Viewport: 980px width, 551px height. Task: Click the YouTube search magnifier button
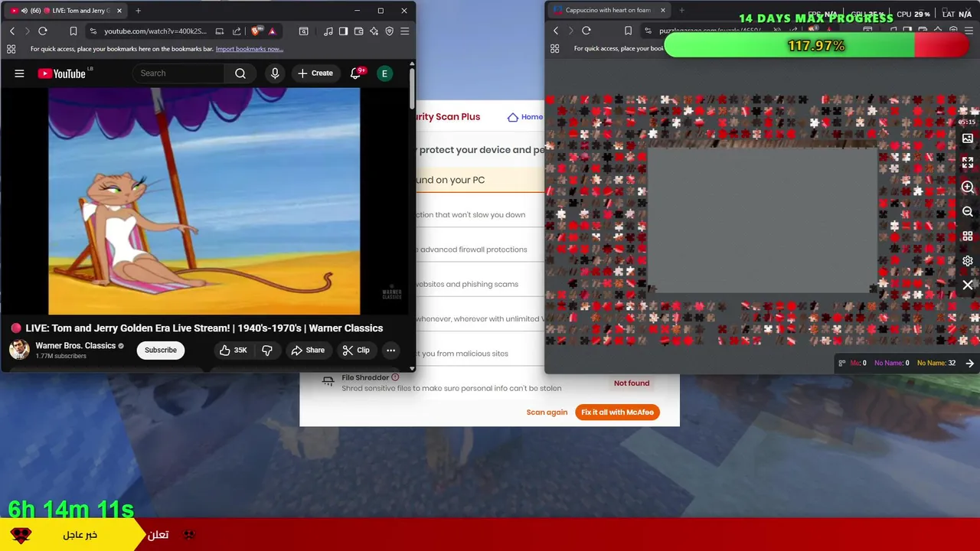[x=240, y=73]
